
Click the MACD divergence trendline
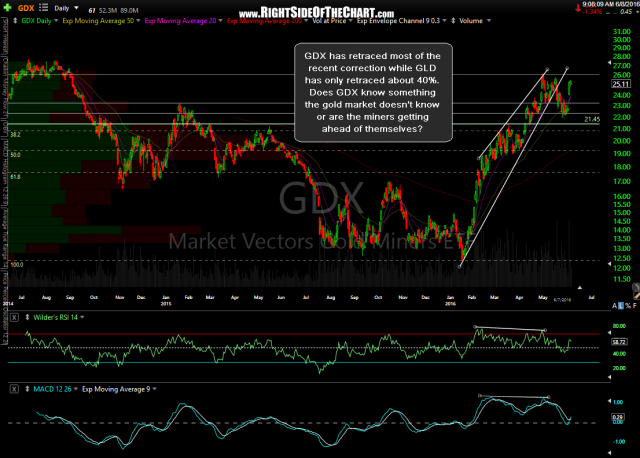514,396
